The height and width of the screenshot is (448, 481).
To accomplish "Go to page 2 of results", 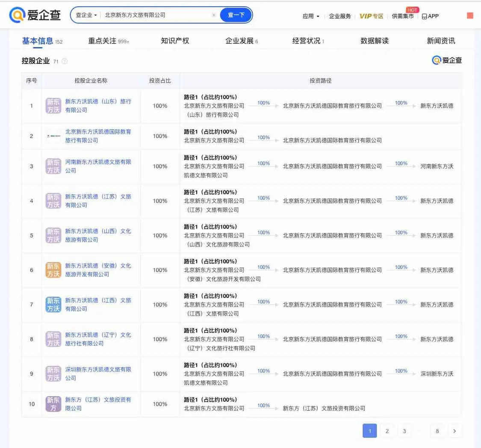I will point(387,431).
